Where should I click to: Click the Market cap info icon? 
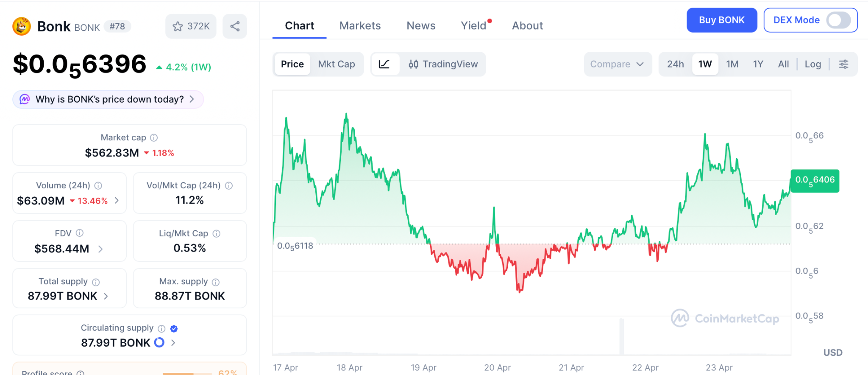pyautogui.click(x=154, y=137)
